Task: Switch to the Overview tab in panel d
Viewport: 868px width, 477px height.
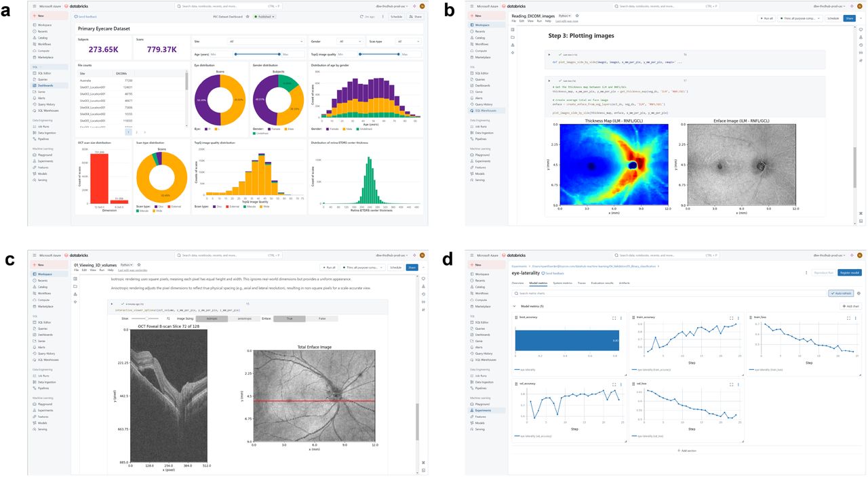Action: (x=517, y=282)
